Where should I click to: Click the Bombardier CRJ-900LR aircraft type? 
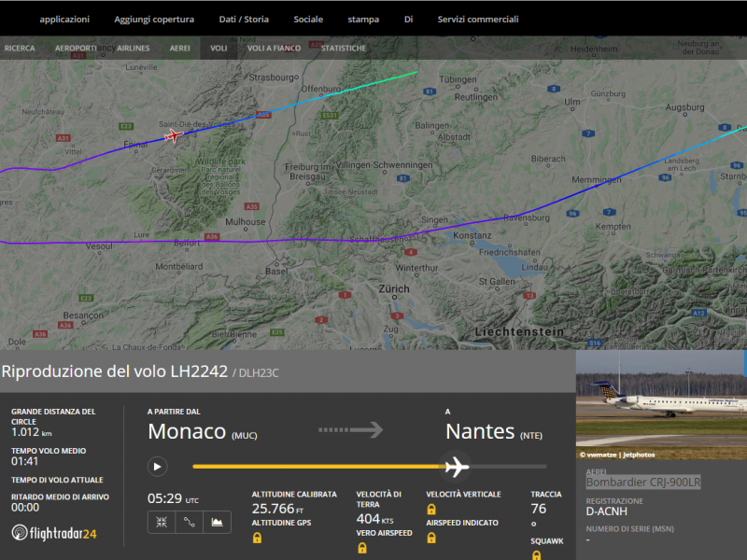click(x=643, y=483)
